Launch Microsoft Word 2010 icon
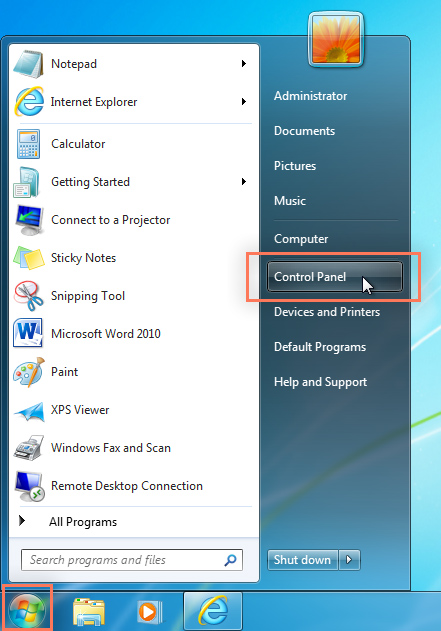 (x=28, y=334)
